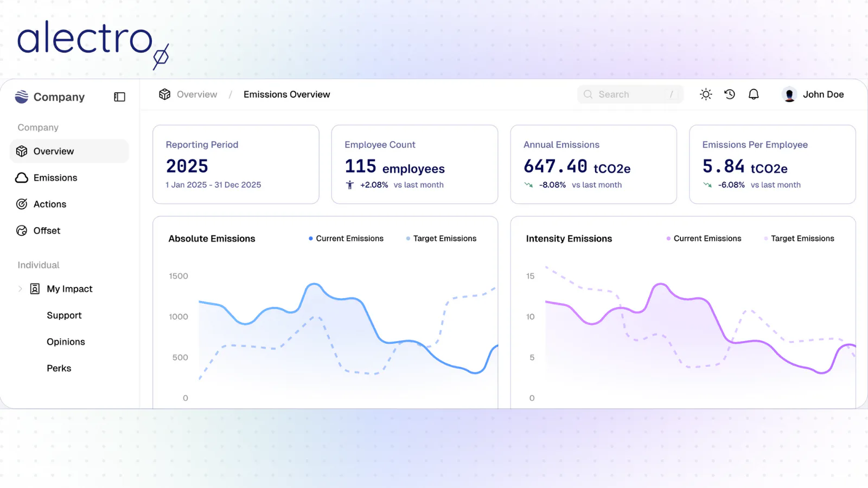
Task: Click the Reporting Period 2025 value
Action: pos(187,166)
